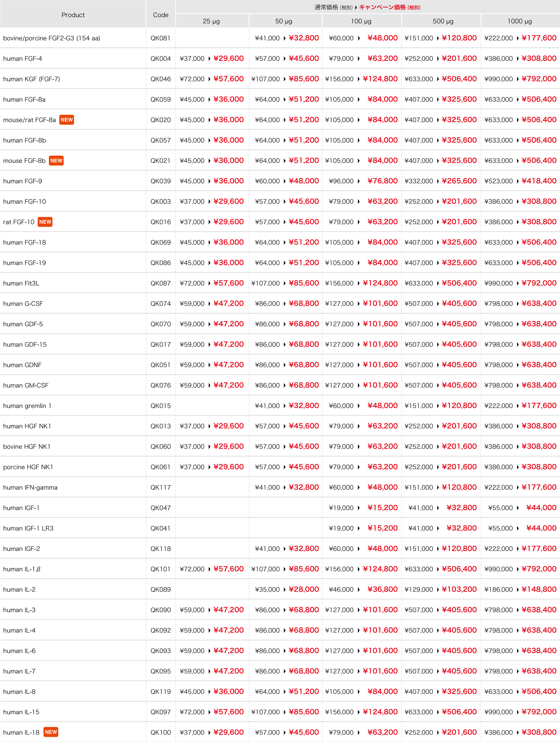Screen dimensions: 560x742
Task: Select the 25 µg column header
Action: (211, 21)
